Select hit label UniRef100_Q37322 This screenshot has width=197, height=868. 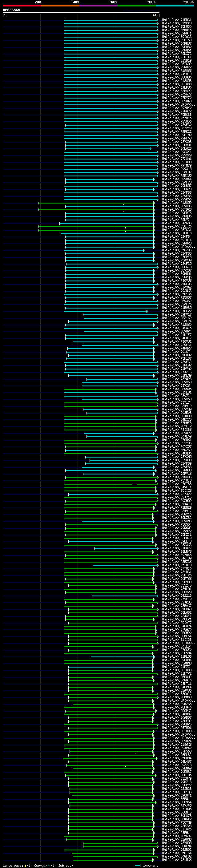coord(176,494)
